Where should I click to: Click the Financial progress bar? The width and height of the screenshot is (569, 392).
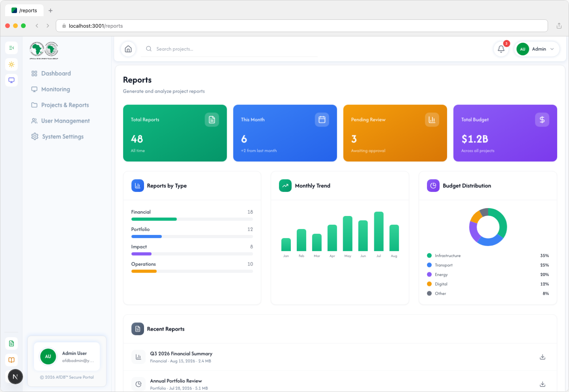[x=192, y=219]
